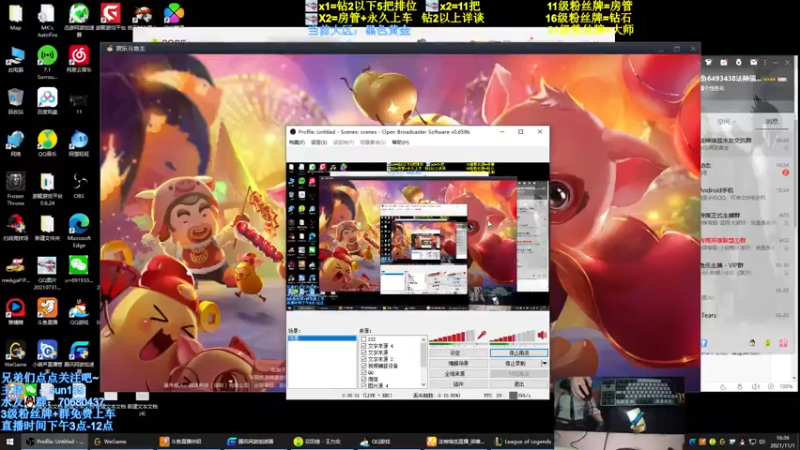Viewport: 800px width, 450px height.
Task: Open the 游聚游戏平台 red G icon
Action: 110,17
